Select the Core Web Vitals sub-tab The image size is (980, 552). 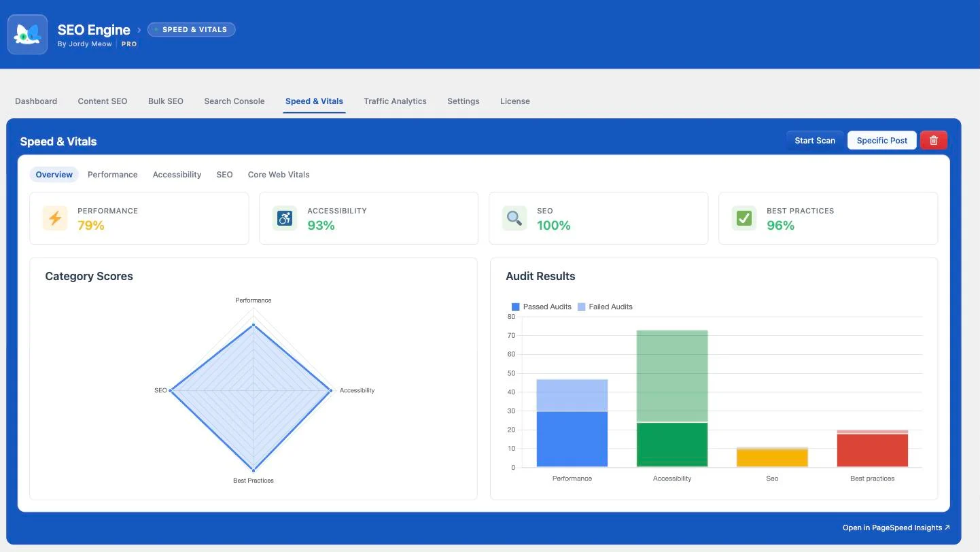tap(279, 175)
